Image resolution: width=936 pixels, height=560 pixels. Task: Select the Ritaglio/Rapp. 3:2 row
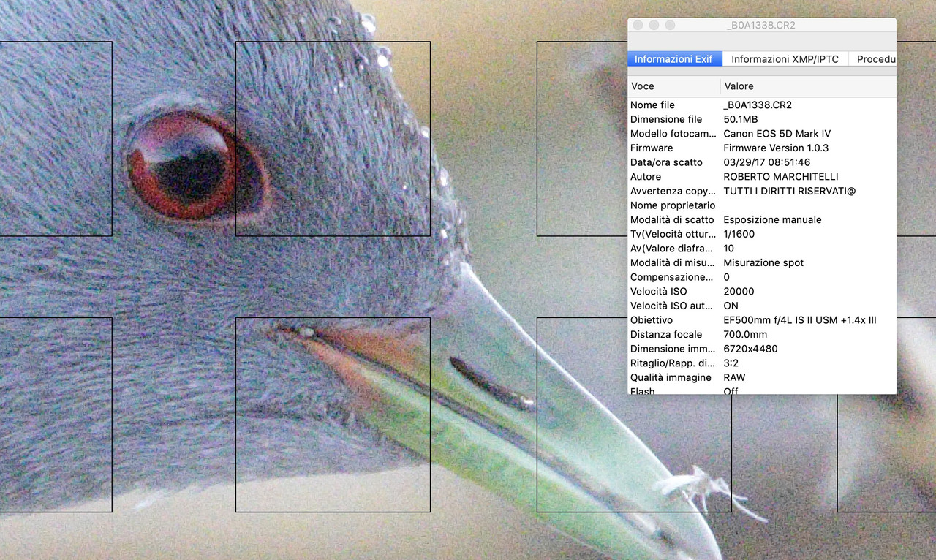[x=762, y=363]
